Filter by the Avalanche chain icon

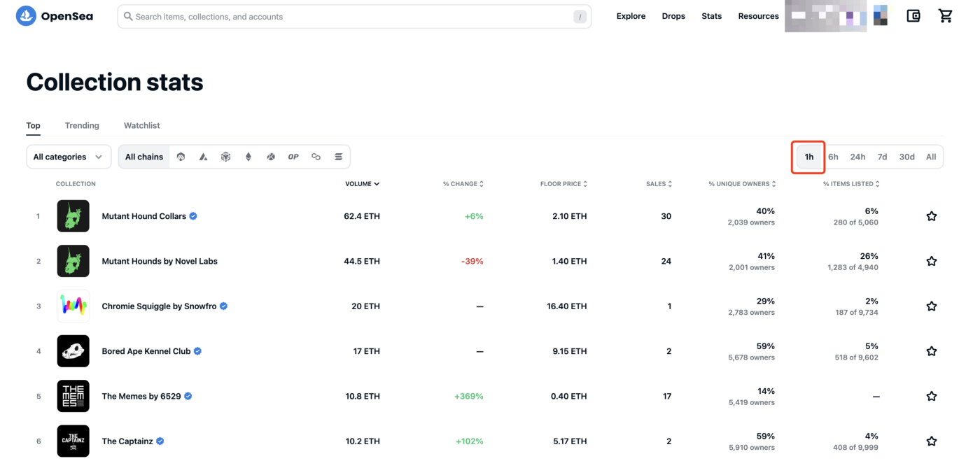click(x=203, y=157)
